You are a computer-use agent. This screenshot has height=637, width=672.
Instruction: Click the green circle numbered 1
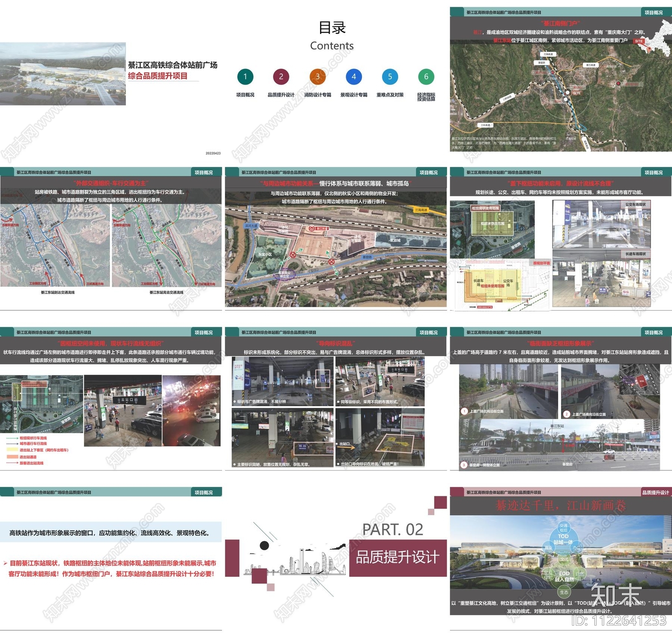245,77
